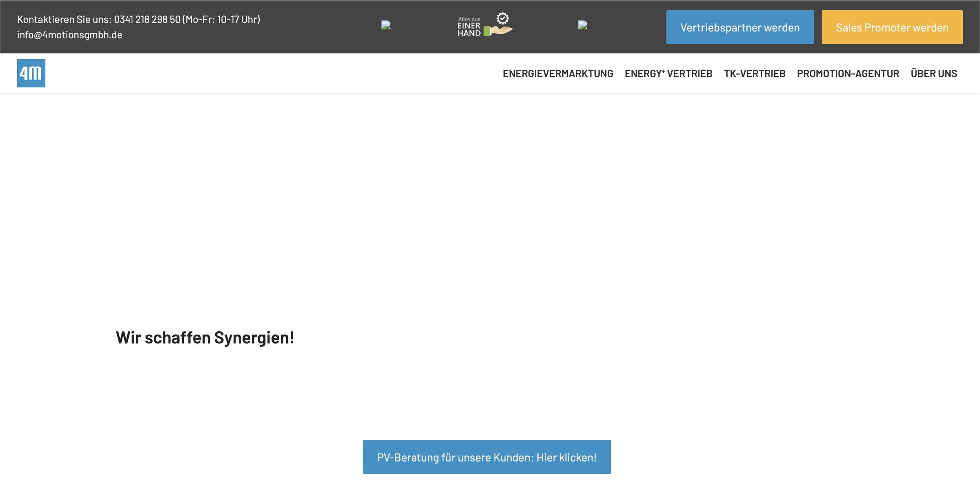This screenshot has height=498, width=980.
Task: Open the Energievermarktung menu
Action: tap(558, 74)
